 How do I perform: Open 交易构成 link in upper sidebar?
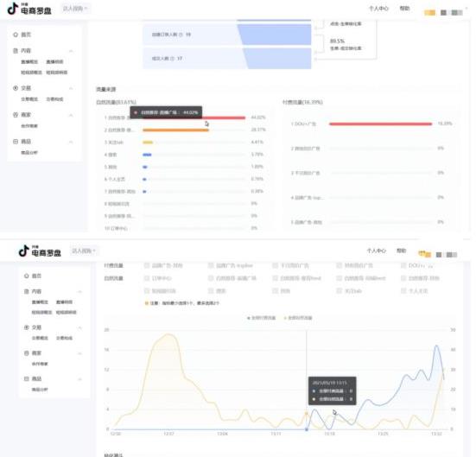[54, 99]
